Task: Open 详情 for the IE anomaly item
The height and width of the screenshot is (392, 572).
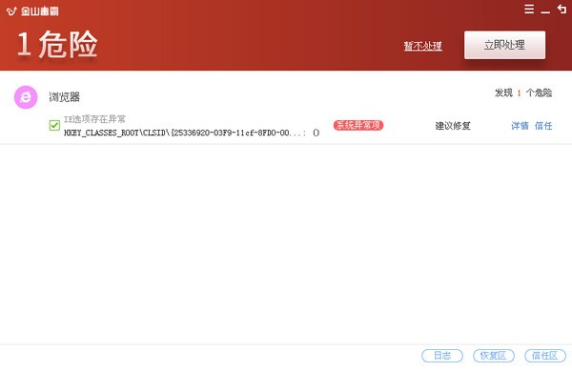Action: pos(520,126)
